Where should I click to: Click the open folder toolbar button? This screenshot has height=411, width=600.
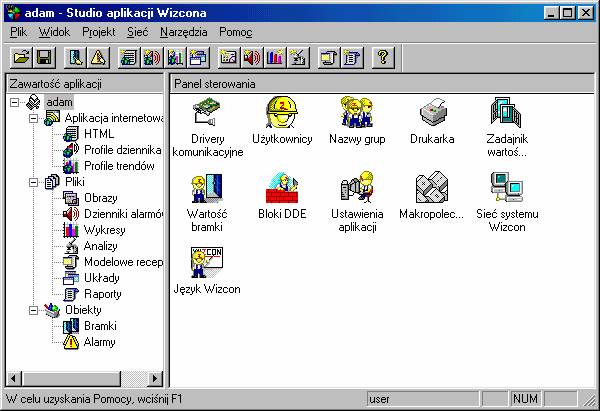coord(22,58)
